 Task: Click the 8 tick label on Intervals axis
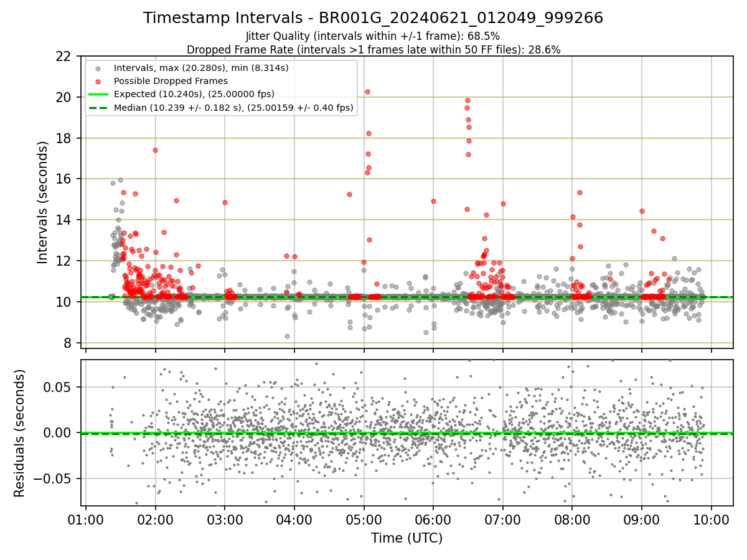[x=69, y=343]
